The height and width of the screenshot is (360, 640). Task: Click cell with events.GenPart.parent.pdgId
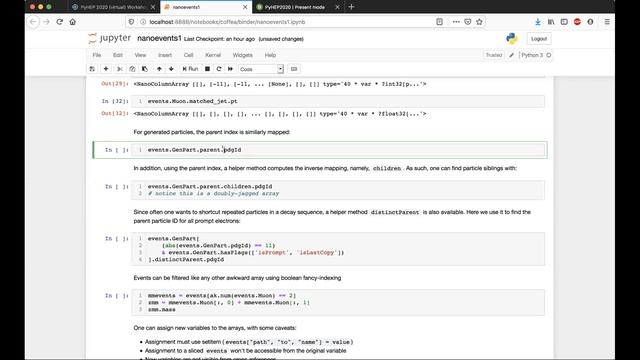[338, 150]
